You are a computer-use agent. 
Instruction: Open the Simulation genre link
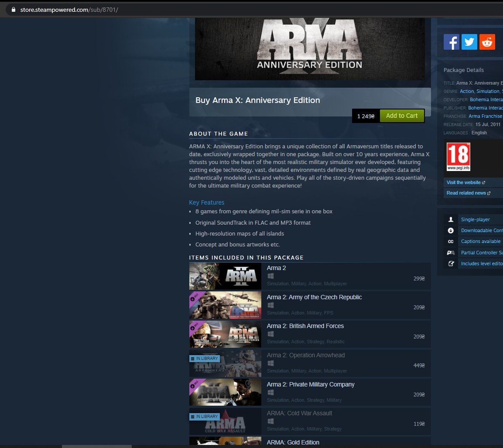(x=488, y=92)
